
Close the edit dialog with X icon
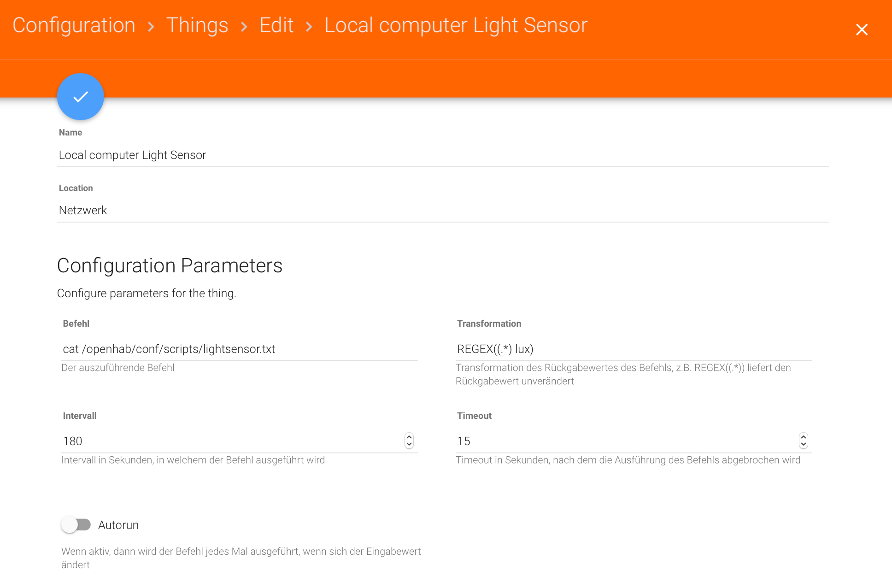[x=862, y=29]
